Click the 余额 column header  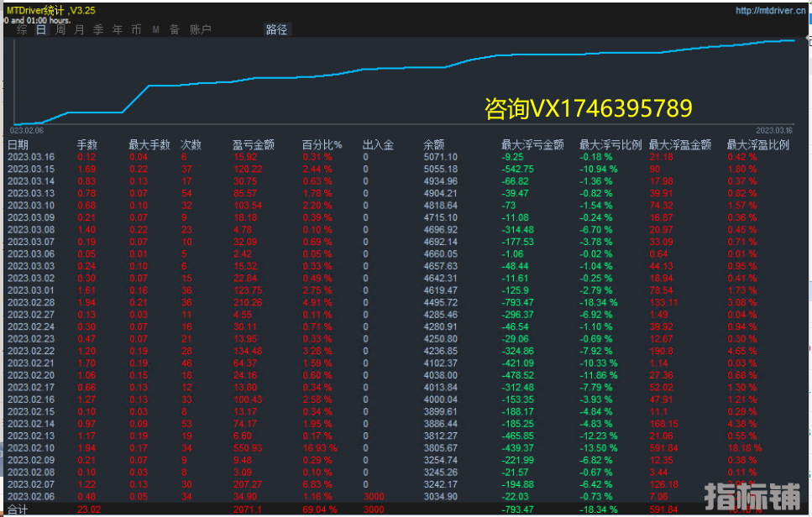click(434, 144)
